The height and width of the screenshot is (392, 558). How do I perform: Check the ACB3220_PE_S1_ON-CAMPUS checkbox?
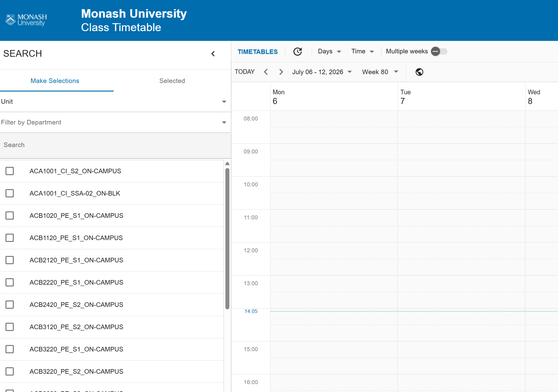pyautogui.click(x=10, y=349)
